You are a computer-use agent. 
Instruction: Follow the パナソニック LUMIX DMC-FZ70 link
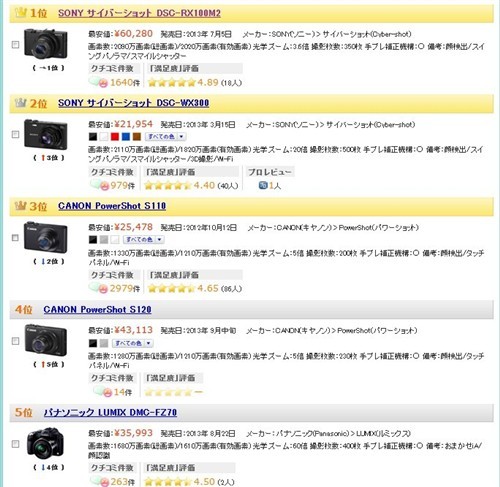click(x=110, y=413)
